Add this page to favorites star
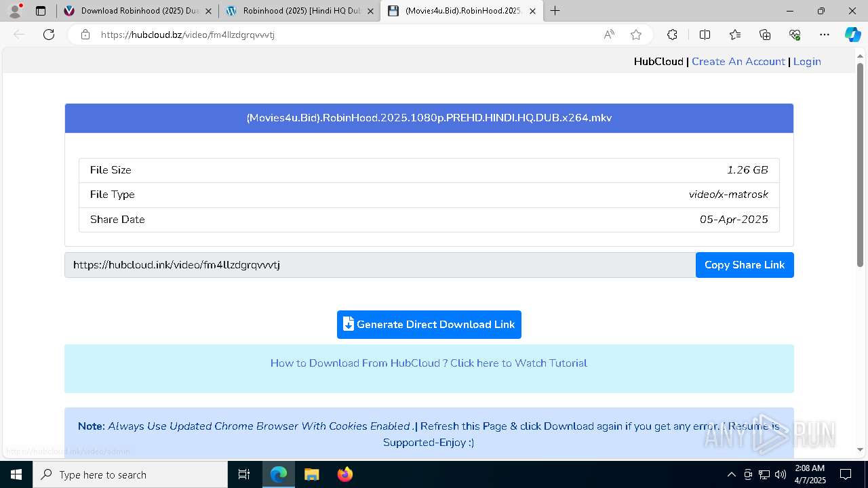 (x=635, y=35)
